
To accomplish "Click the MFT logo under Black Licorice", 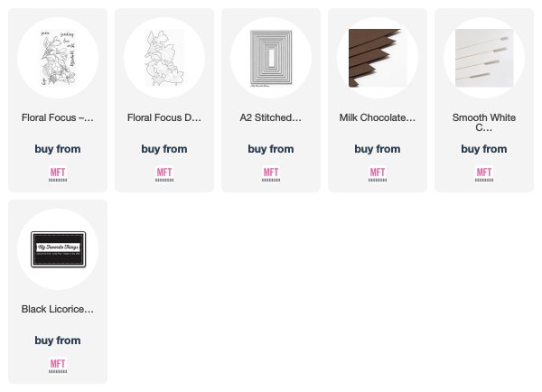I will [x=58, y=366].
